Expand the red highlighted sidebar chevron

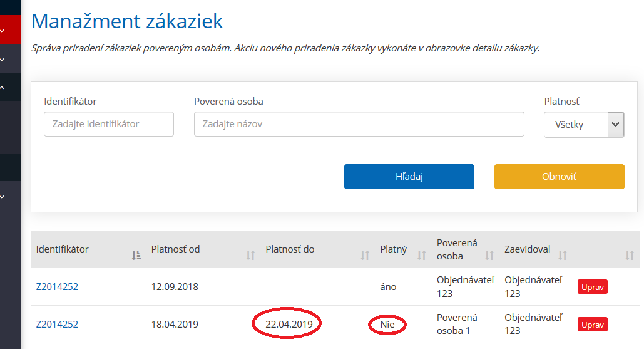[x=3, y=29]
